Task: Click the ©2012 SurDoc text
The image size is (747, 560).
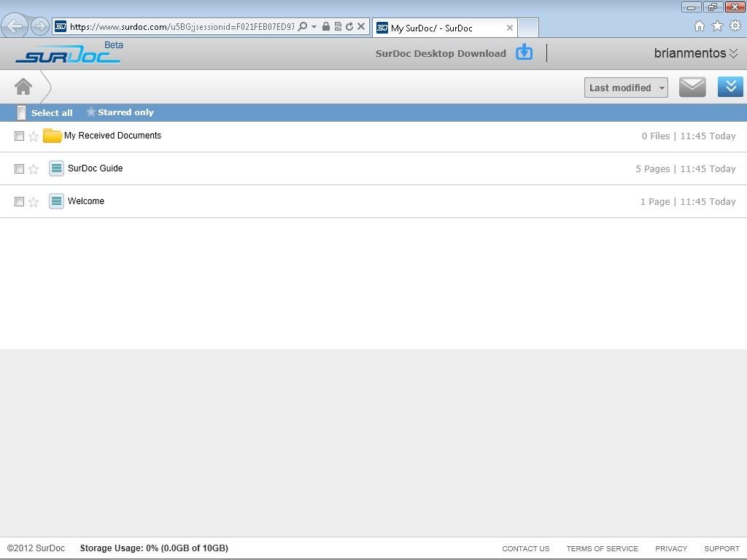Action: (36, 548)
